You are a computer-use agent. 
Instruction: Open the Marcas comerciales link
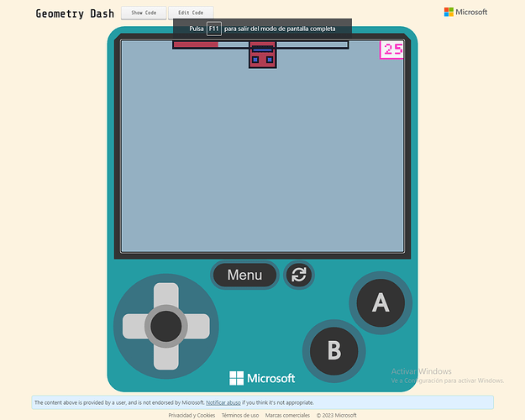287,415
